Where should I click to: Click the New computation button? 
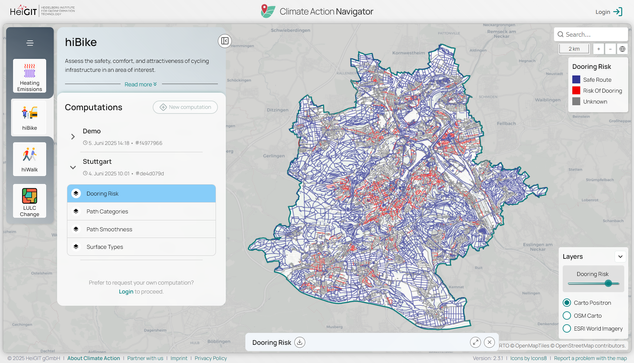(x=185, y=107)
